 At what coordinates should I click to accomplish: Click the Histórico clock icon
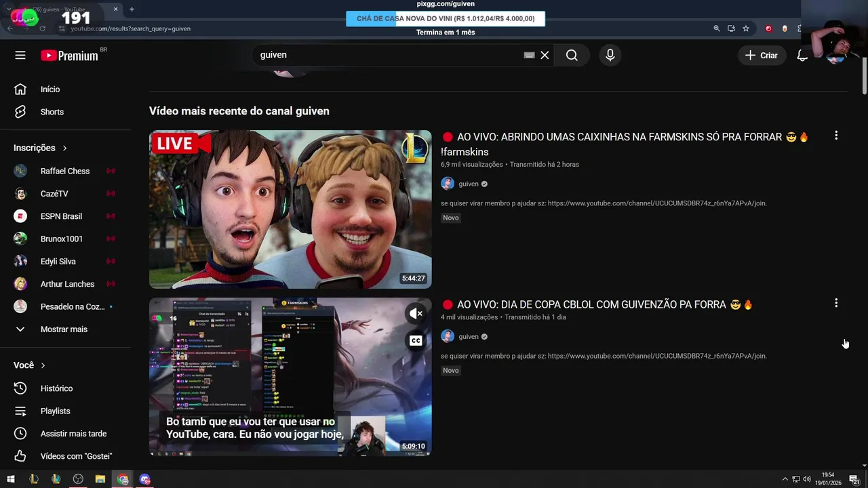tap(20, 388)
